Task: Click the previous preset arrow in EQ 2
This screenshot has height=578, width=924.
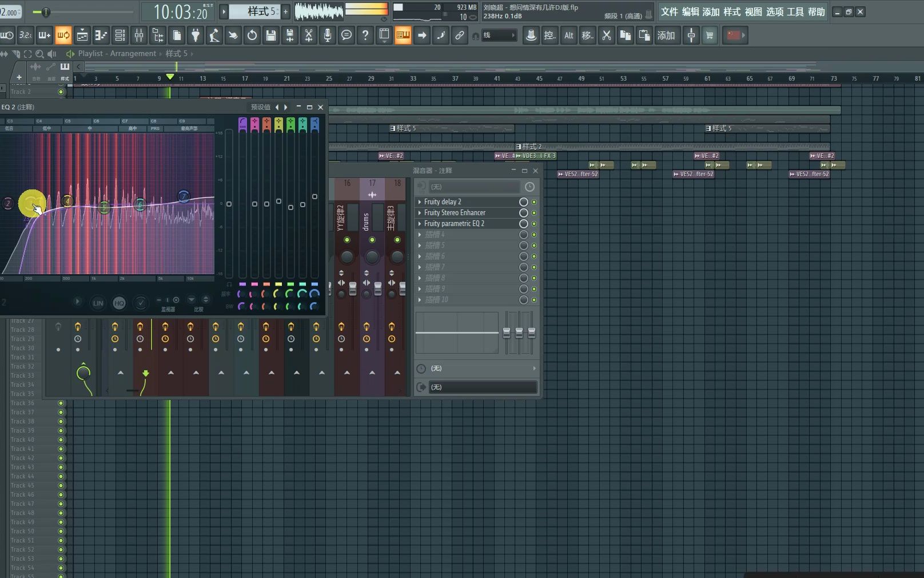Action: (277, 107)
